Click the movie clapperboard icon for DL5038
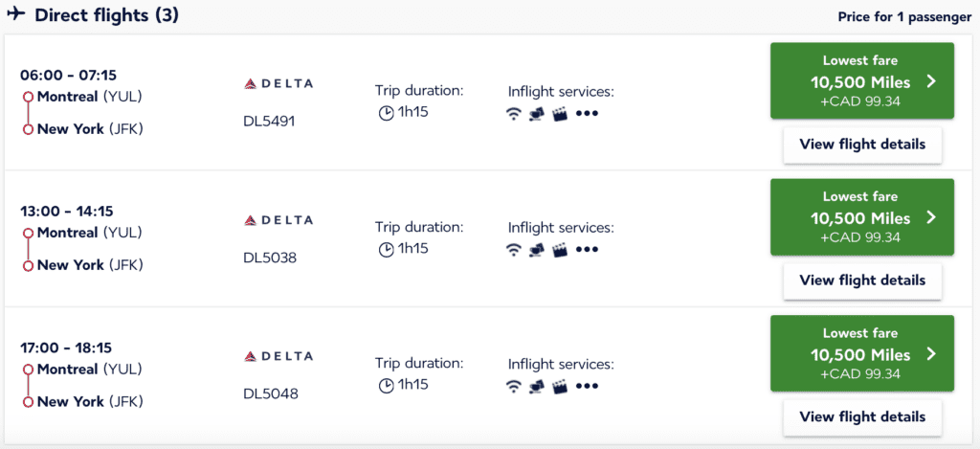Viewport: 980px width, 449px height. (559, 249)
